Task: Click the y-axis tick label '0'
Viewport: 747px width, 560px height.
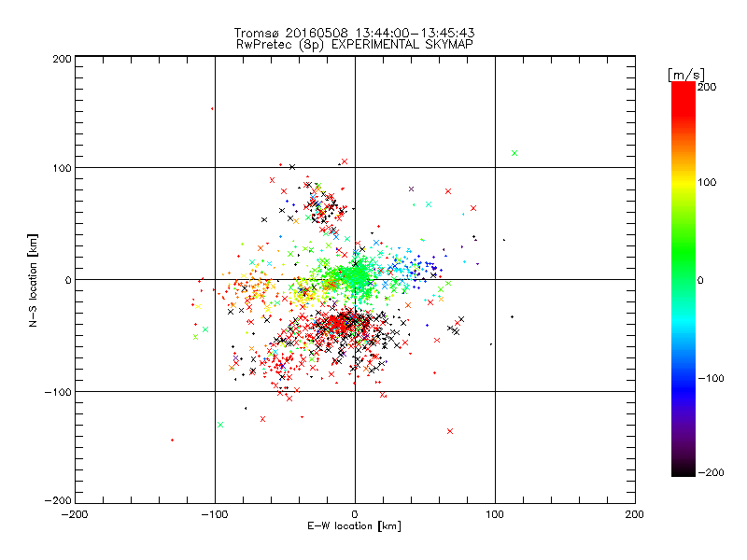Action: point(68,280)
